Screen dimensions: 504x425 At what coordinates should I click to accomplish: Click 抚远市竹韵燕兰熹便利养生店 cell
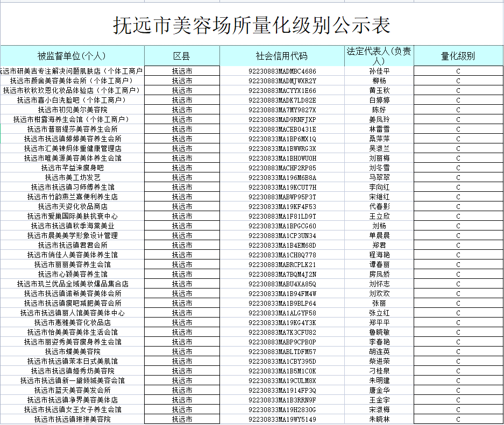(x=73, y=197)
